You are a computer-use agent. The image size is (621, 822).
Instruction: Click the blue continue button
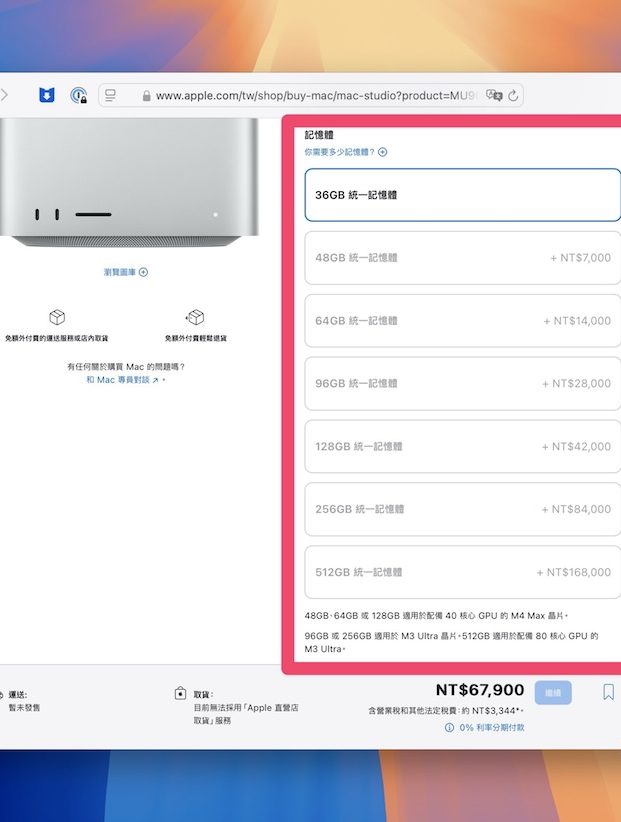point(553,693)
